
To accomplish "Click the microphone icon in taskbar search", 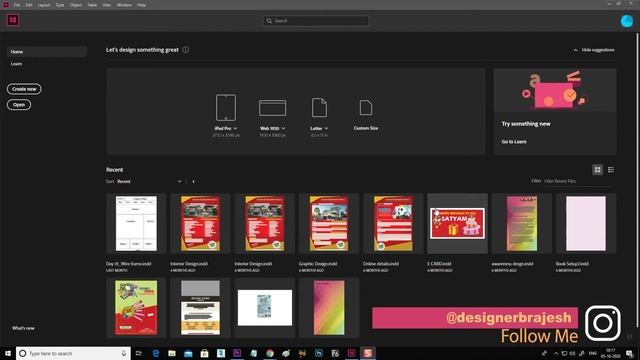I will pos(124,353).
